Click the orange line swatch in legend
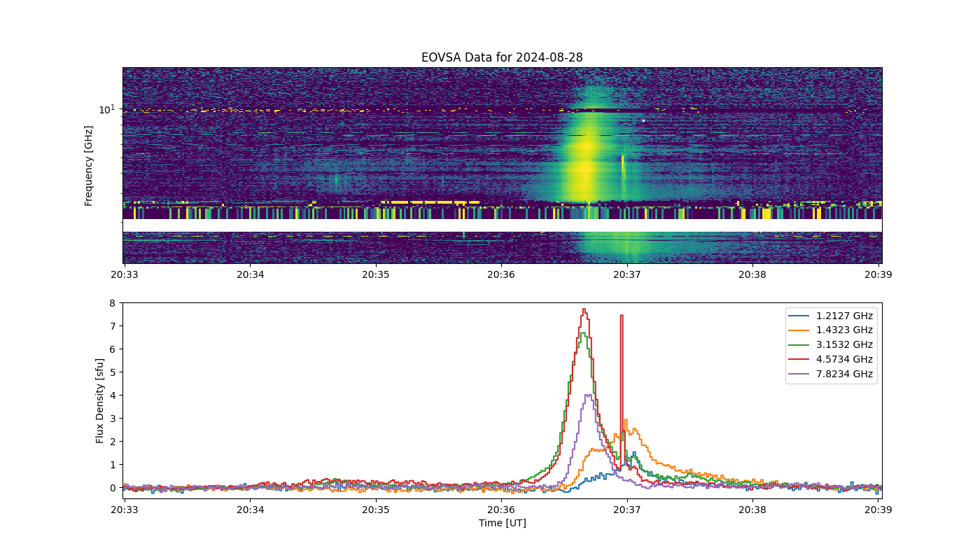The height and width of the screenshot is (560, 980). coord(799,330)
